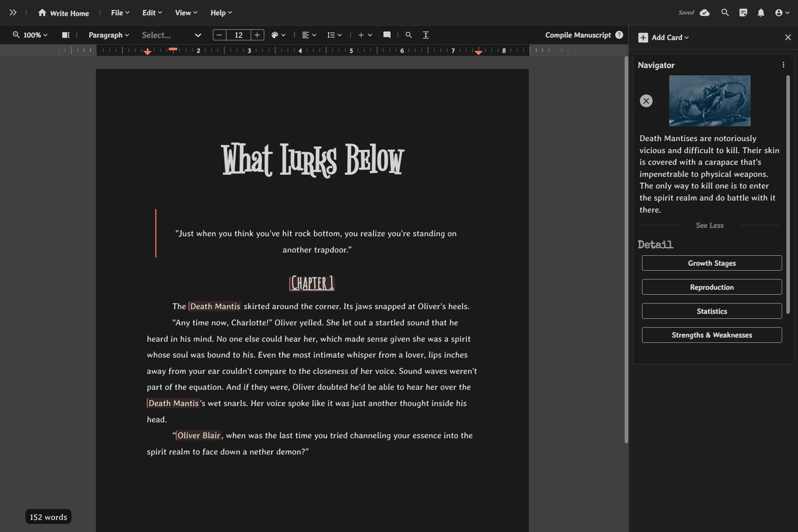Open the notes icon in top bar
The height and width of the screenshot is (532, 798).
click(x=743, y=13)
